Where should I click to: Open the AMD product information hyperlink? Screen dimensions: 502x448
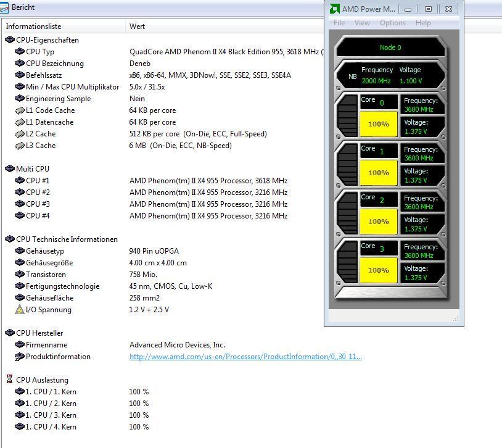[x=245, y=357]
